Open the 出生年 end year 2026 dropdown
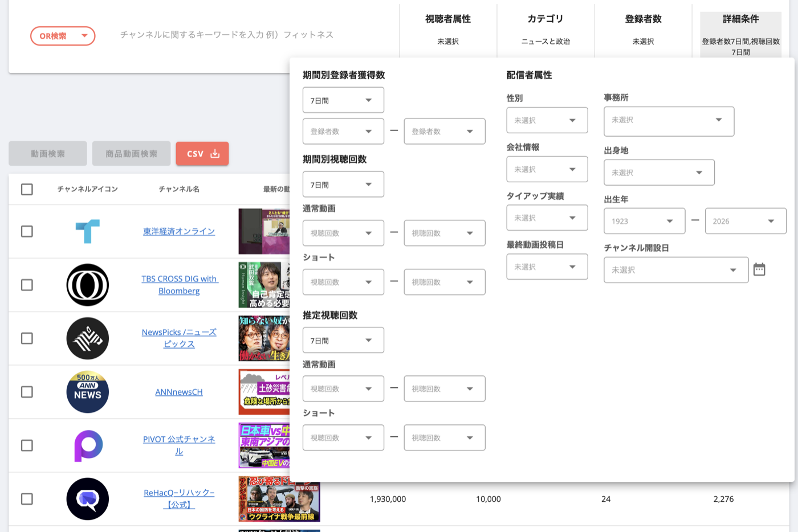Image resolution: width=798 pixels, height=532 pixels. (x=746, y=221)
